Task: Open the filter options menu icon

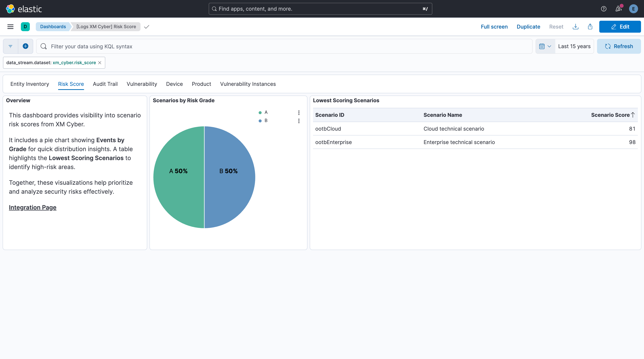Action: pos(10,46)
